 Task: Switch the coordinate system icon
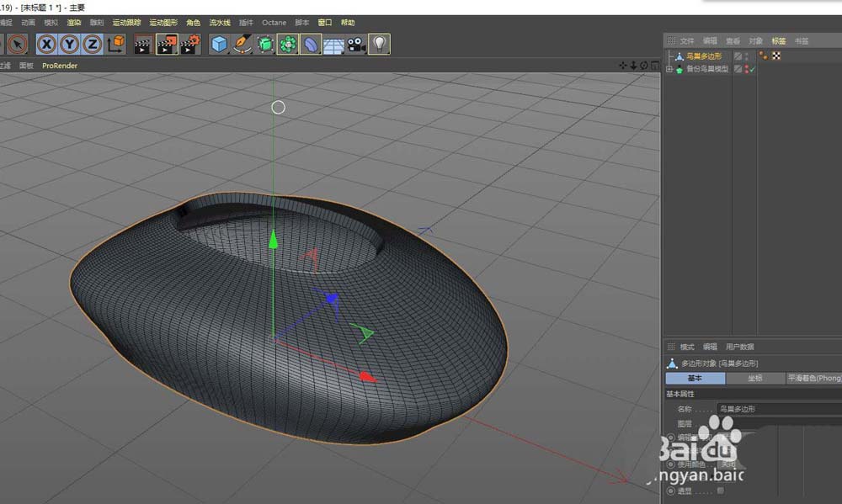click(115, 44)
